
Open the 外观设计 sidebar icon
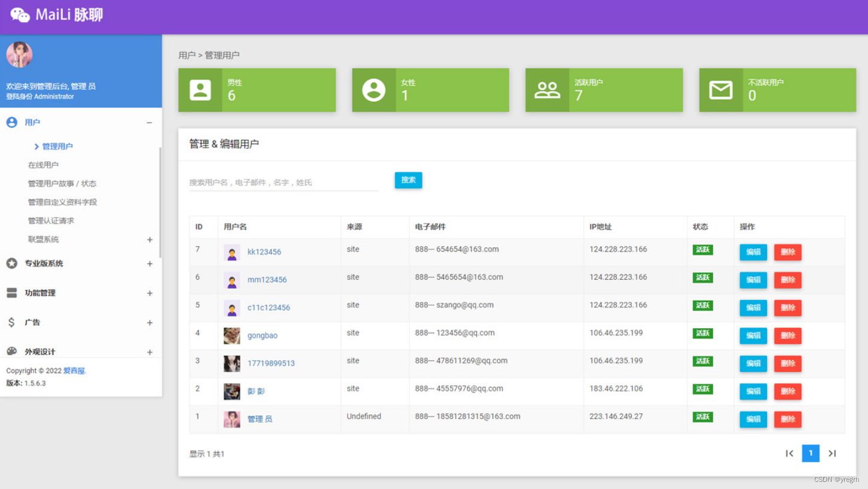[13, 352]
